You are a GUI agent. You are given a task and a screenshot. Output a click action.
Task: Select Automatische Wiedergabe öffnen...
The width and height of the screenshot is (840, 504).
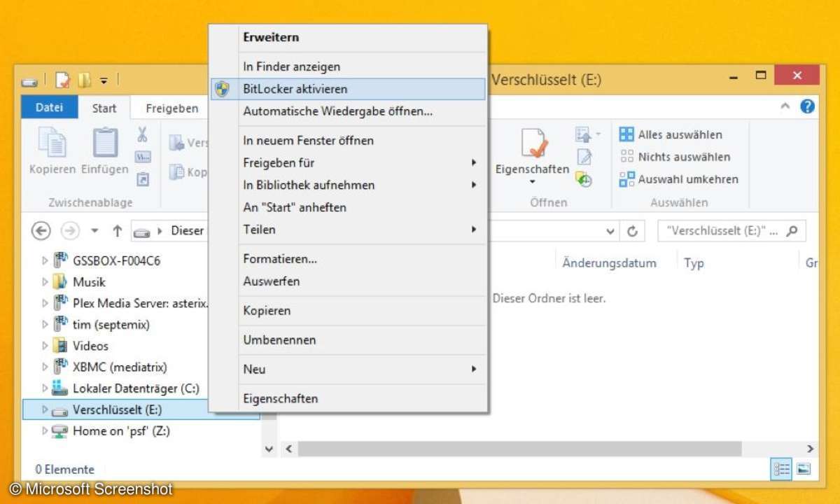(348, 111)
